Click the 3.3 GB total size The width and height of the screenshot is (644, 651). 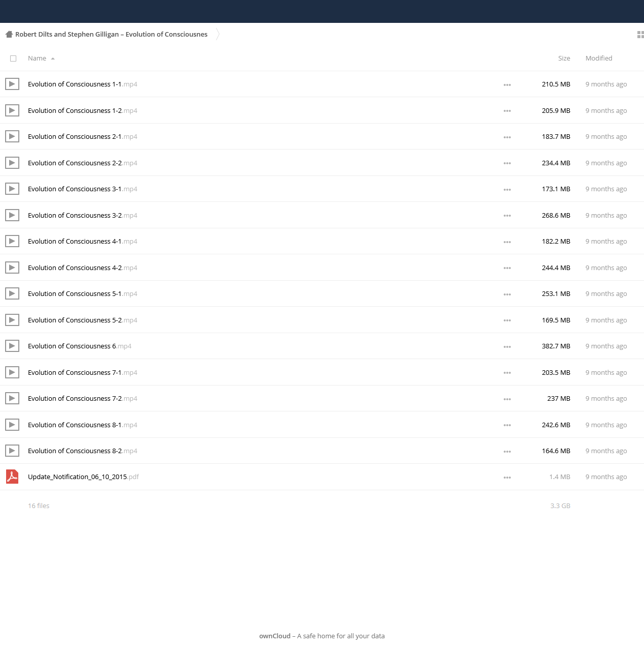click(x=560, y=506)
